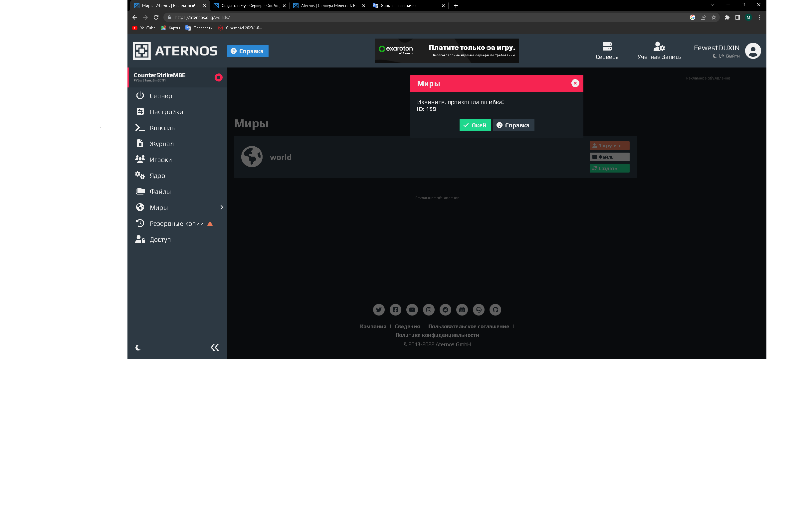Click Политика конфиденциальности footer link

click(437, 335)
